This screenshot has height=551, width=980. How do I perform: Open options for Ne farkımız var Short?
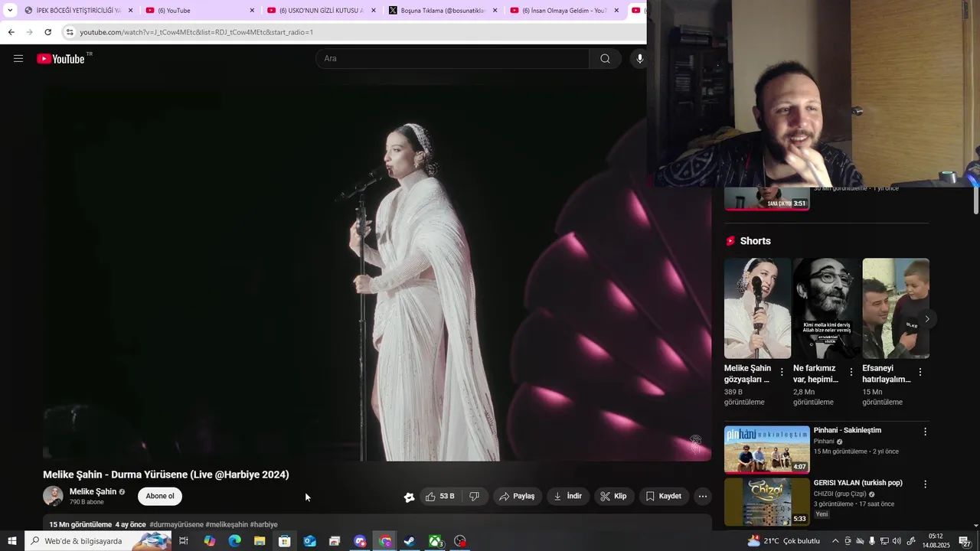point(851,372)
